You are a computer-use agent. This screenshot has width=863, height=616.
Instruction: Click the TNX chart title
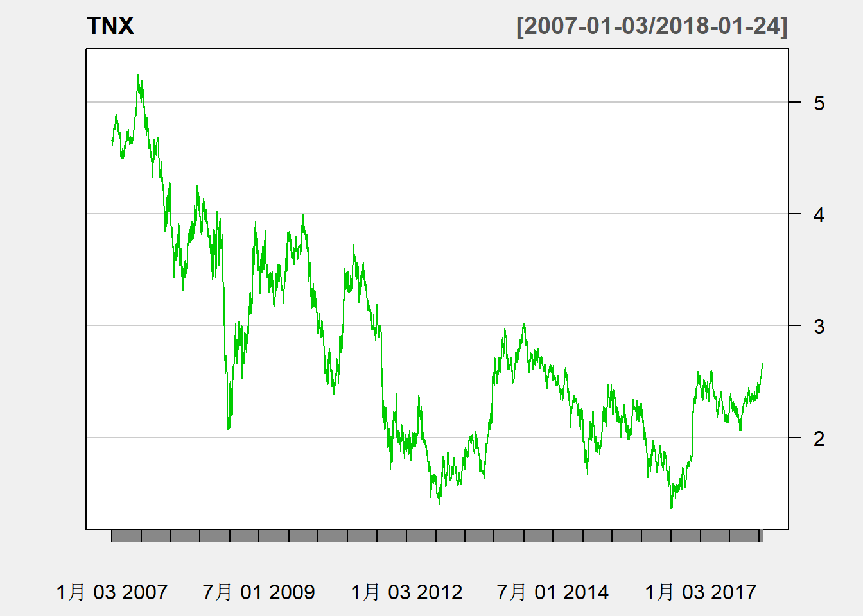tap(110, 26)
